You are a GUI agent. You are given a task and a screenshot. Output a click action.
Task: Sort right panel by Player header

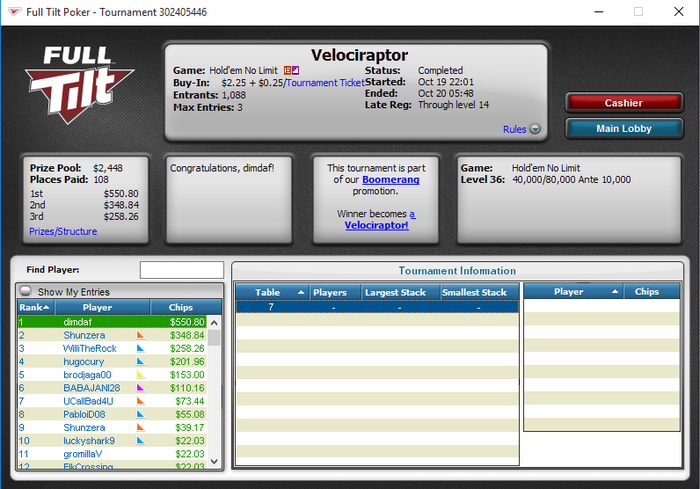tap(573, 291)
